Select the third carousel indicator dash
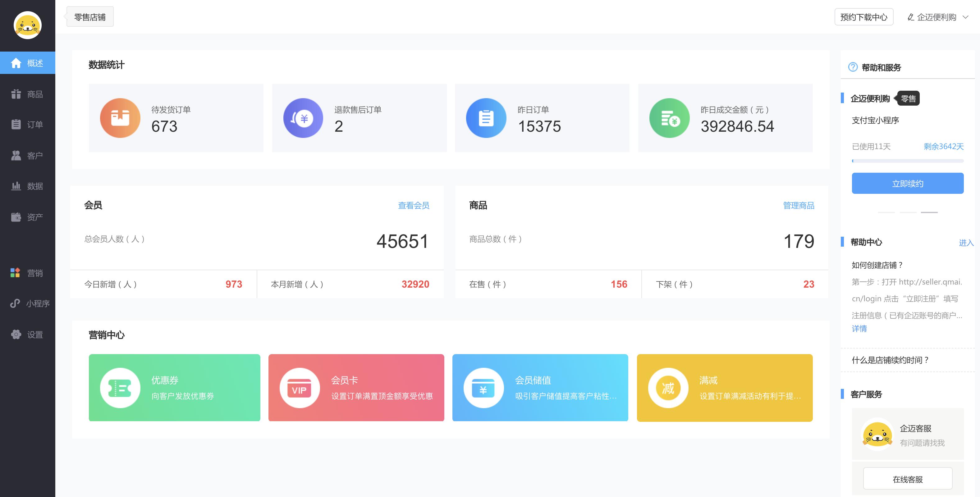The height and width of the screenshot is (497, 980). [x=929, y=212]
